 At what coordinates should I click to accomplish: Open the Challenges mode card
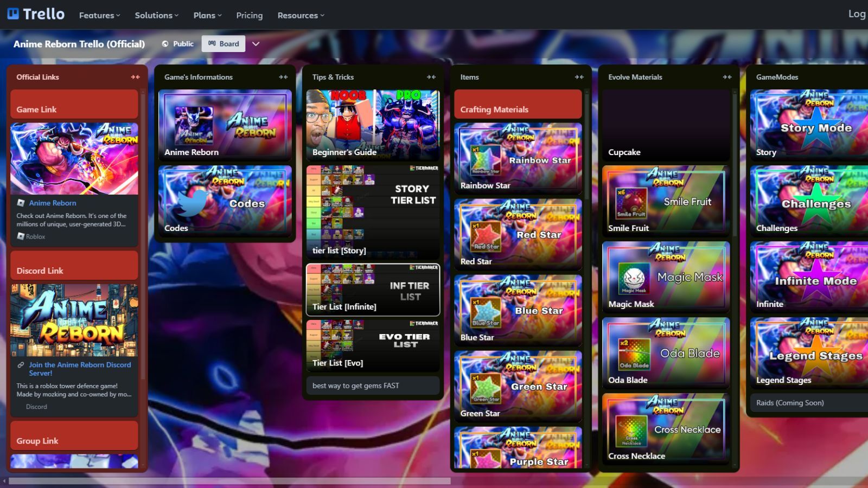point(809,201)
